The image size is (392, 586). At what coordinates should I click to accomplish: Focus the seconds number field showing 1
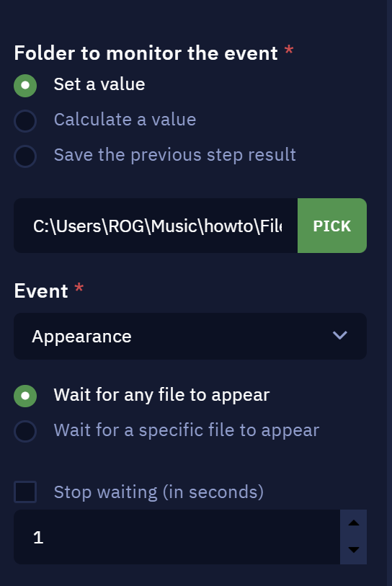pyautogui.click(x=177, y=537)
